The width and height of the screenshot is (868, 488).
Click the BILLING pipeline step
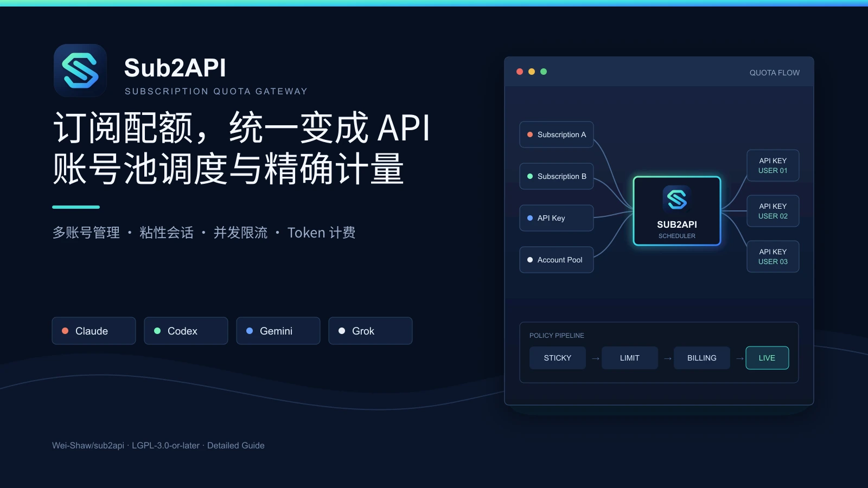[x=702, y=358]
